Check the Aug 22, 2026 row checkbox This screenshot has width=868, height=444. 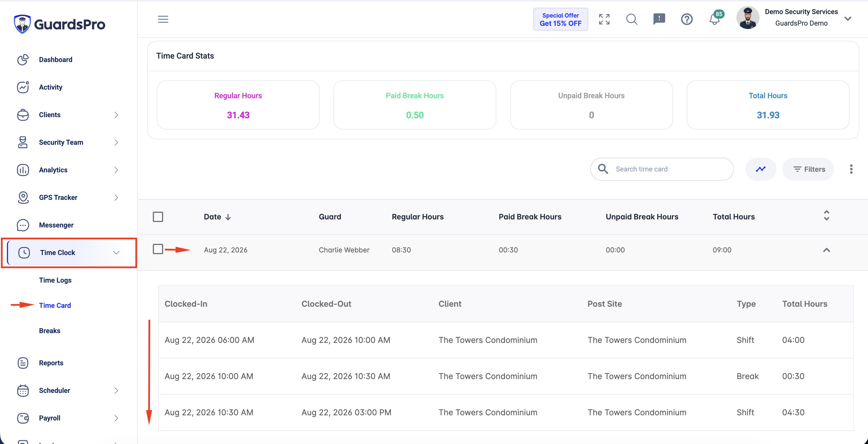158,249
